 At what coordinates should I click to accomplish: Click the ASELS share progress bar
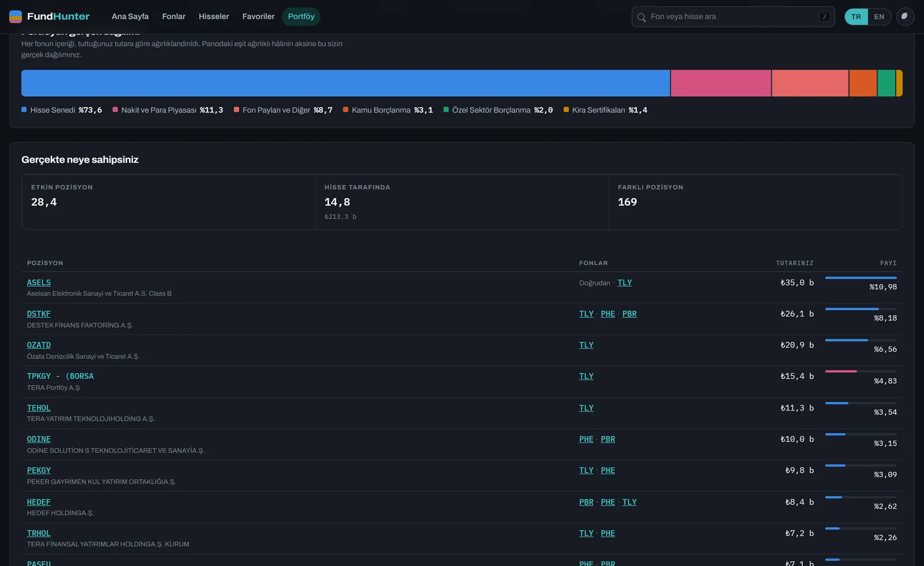click(x=861, y=278)
